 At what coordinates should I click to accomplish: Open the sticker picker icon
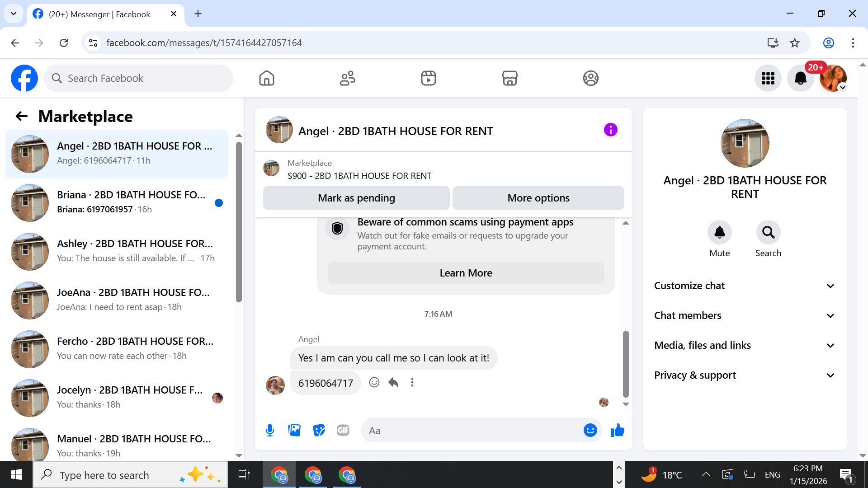(x=319, y=430)
